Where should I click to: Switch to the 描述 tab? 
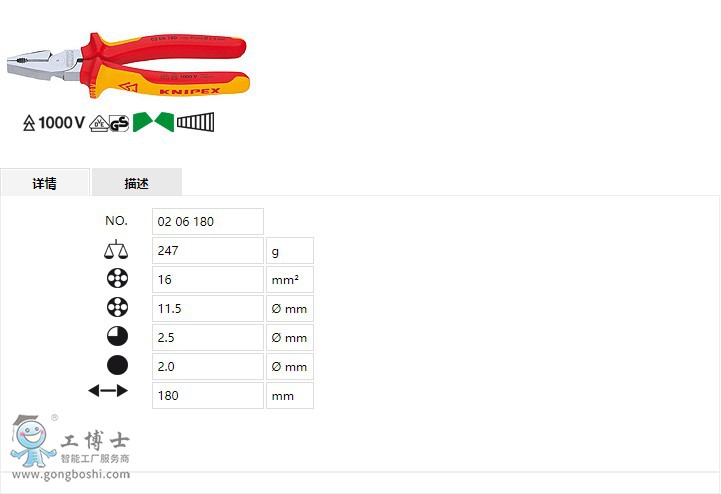[x=137, y=183]
